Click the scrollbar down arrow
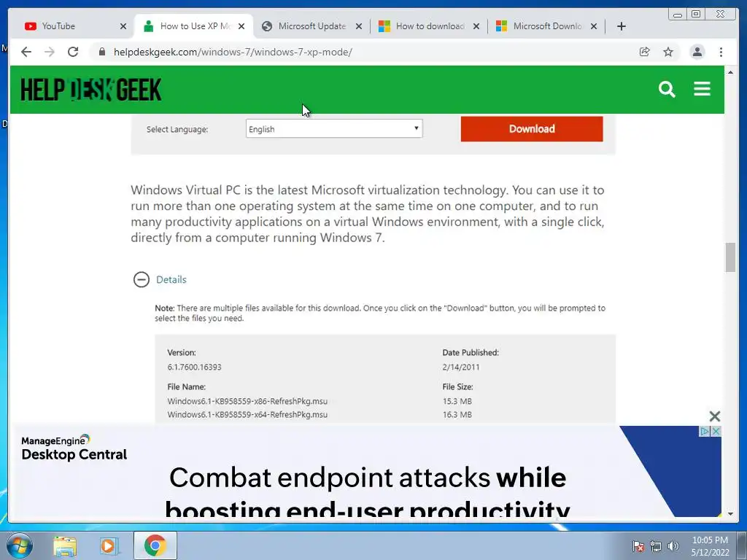Viewport: 747px width, 560px height. point(730,513)
